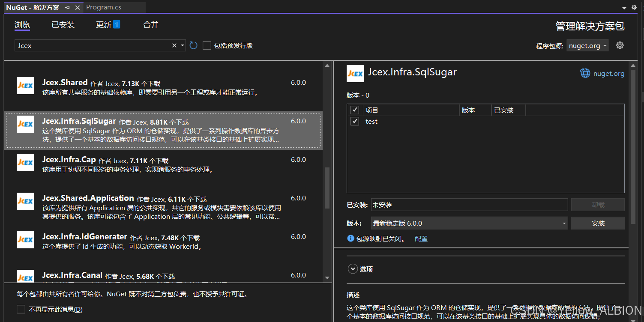
Task: Check the 不再显示此消息 checkbox
Action: tap(21, 309)
